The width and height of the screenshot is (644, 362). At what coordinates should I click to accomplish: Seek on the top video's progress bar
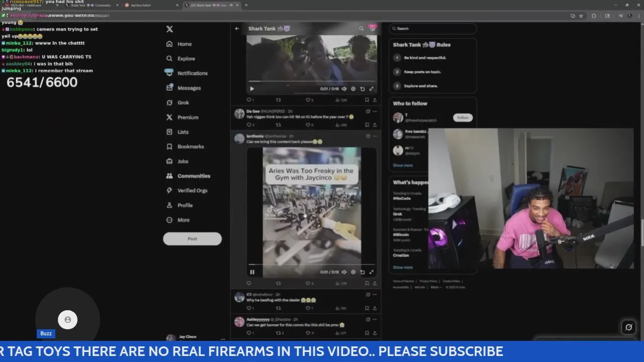311,81
